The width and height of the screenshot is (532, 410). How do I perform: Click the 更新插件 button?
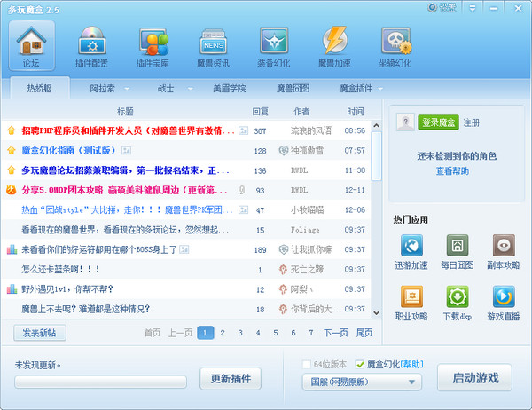[x=231, y=378]
